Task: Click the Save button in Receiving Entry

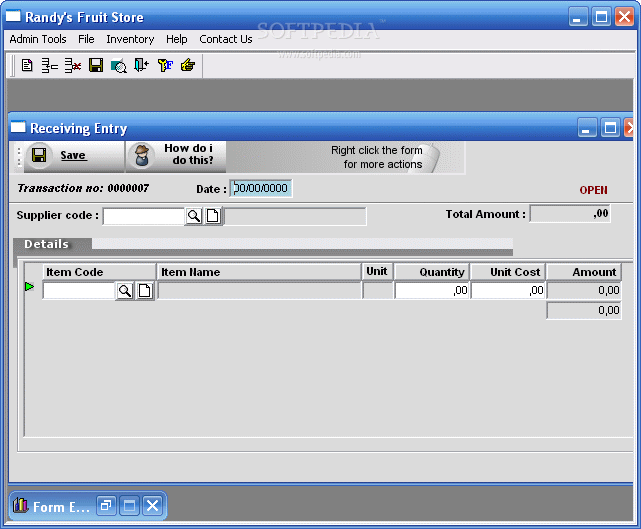Action: click(74, 155)
